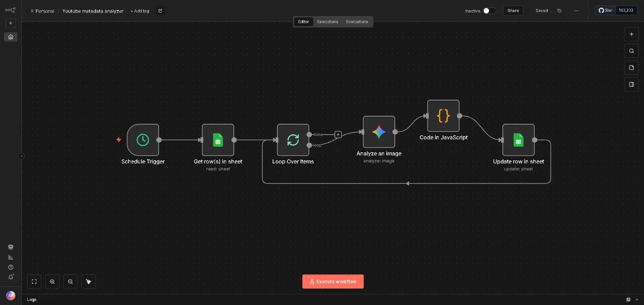Switch to the Evaluations tab
Screen dimensions: 644x305
(x=357, y=22)
